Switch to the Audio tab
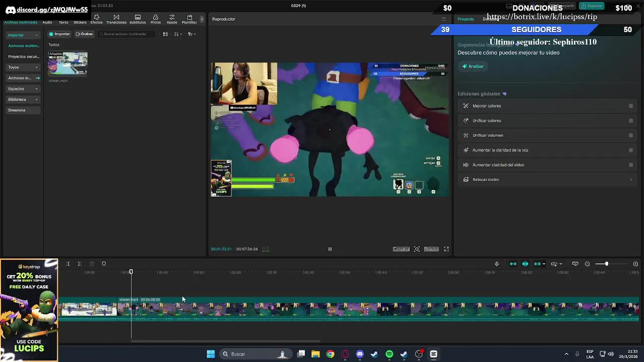 tap(47, 22)
